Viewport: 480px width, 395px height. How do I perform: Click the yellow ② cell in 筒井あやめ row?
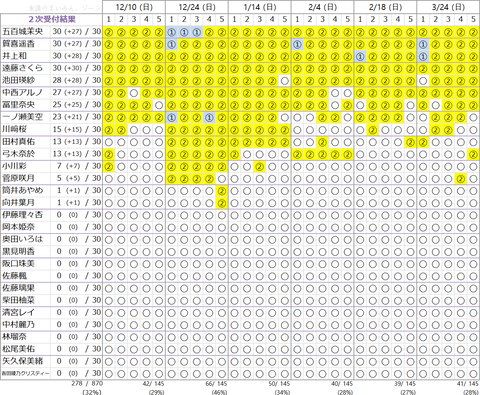222,191
